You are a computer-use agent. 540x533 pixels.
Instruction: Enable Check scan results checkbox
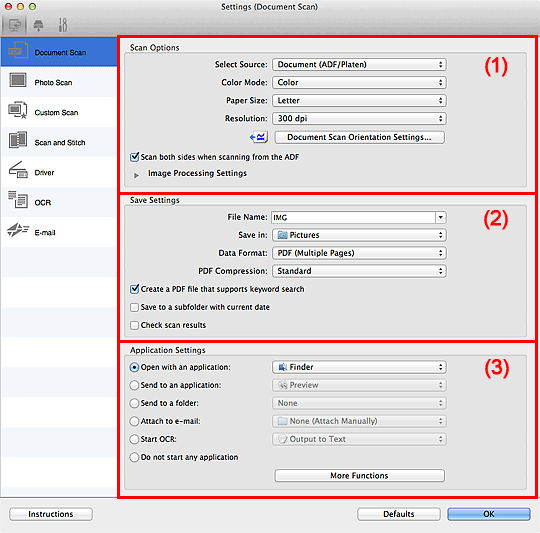click(x=135, y=325)
